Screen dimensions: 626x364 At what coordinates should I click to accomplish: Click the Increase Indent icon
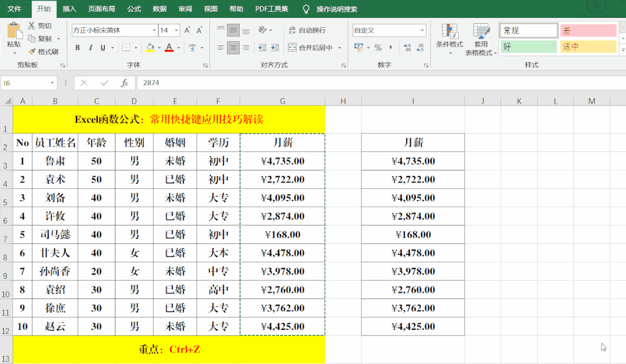click(x=274, y=48)
